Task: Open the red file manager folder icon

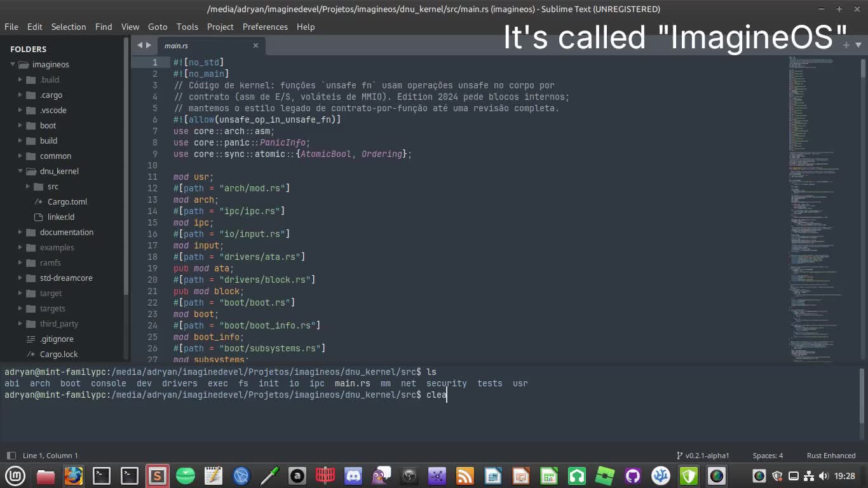Action: point(45,475)
